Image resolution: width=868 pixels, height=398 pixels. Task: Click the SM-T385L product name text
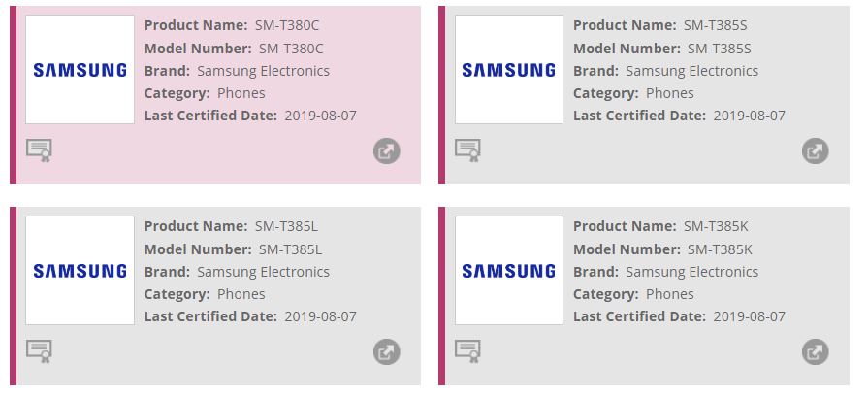[x=287, y=226]
